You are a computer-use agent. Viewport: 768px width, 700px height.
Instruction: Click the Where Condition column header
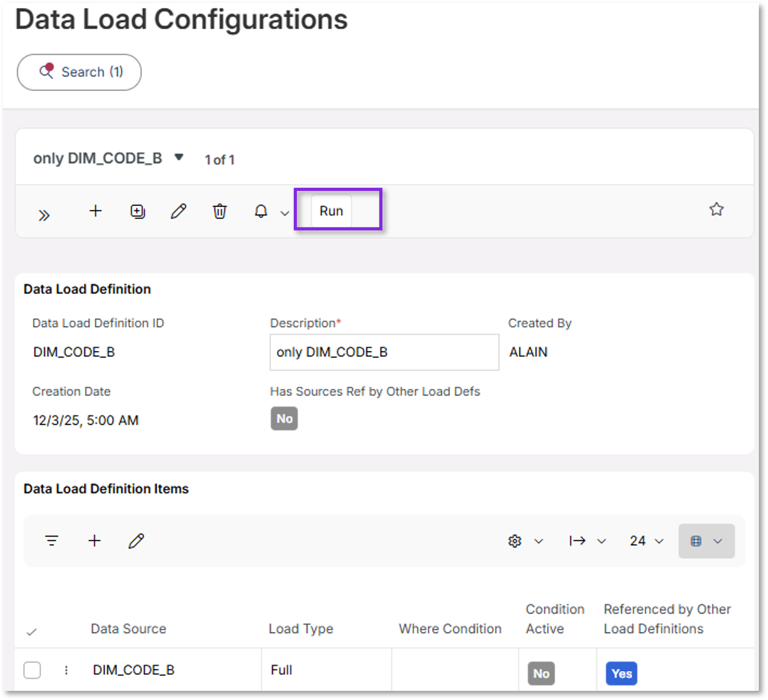click(x=450, y=628)
